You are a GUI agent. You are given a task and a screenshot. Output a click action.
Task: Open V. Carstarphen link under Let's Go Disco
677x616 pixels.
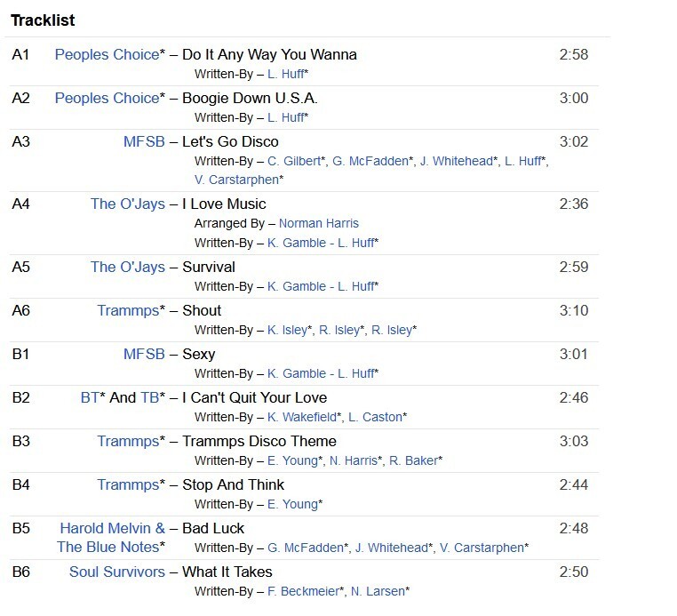(x=236, y=180)
